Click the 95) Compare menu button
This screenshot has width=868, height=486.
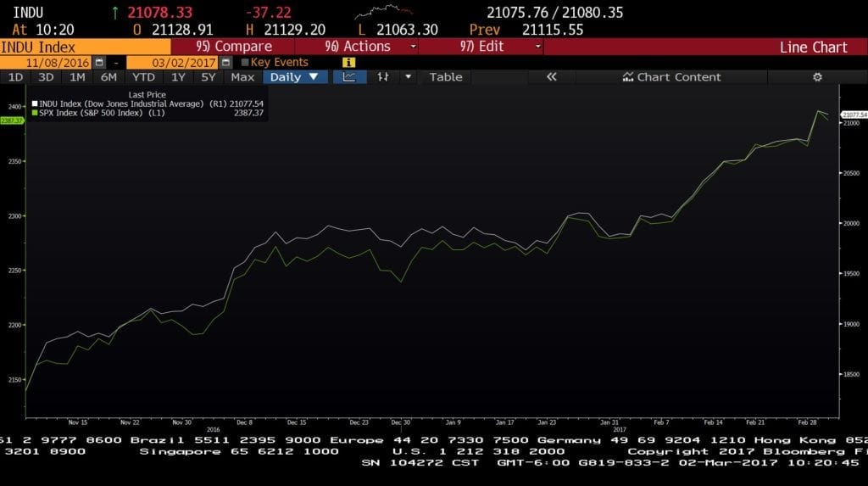point(232,46)
